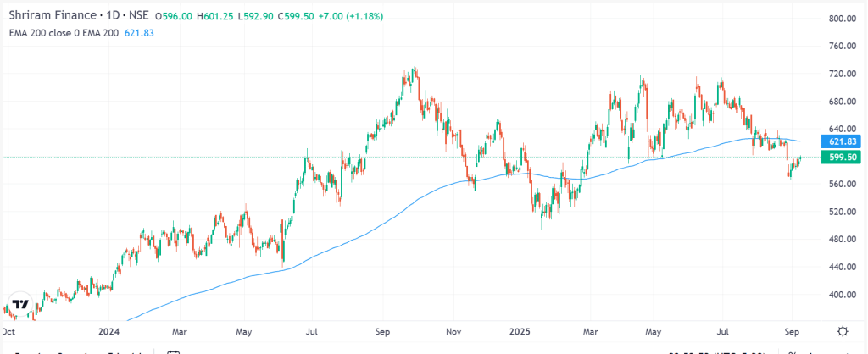Click the open value O596.00
This screenshot has width=868, height=354.
pyautogui.click(x=174, y=17)
